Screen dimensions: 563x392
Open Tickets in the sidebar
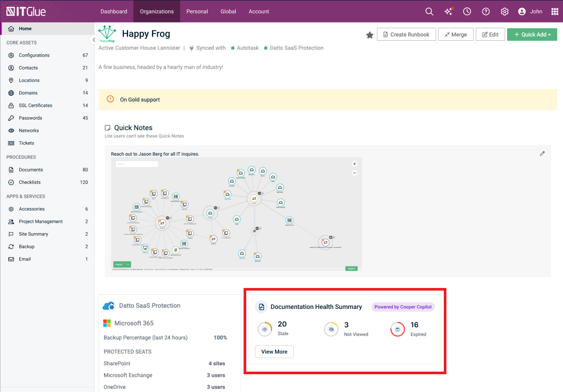tap(48, 143)
